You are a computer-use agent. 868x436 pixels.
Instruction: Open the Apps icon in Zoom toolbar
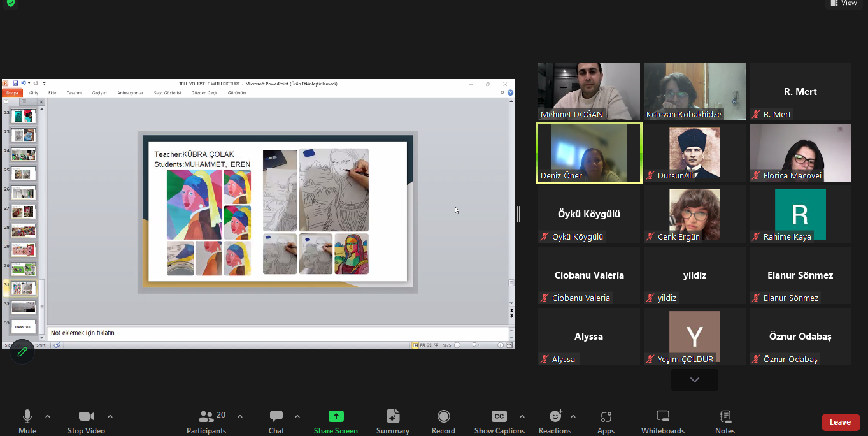[606, 416]
